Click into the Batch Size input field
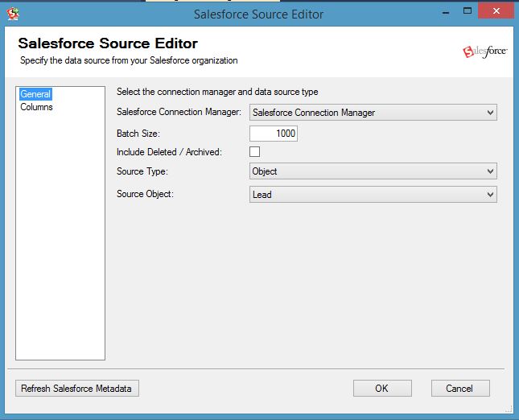 click(274, 134)
